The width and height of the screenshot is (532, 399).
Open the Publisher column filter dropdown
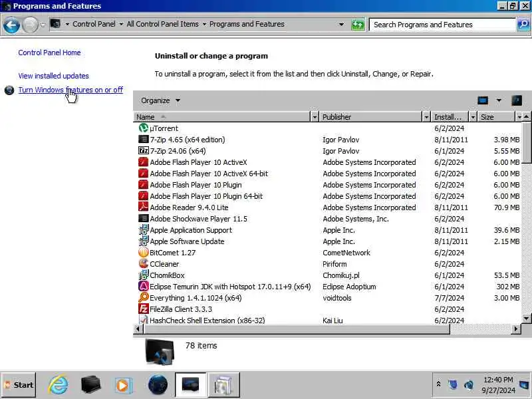point(426,117)
